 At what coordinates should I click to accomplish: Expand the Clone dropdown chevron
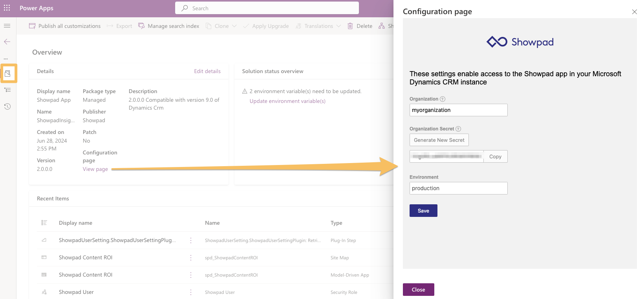234,26
